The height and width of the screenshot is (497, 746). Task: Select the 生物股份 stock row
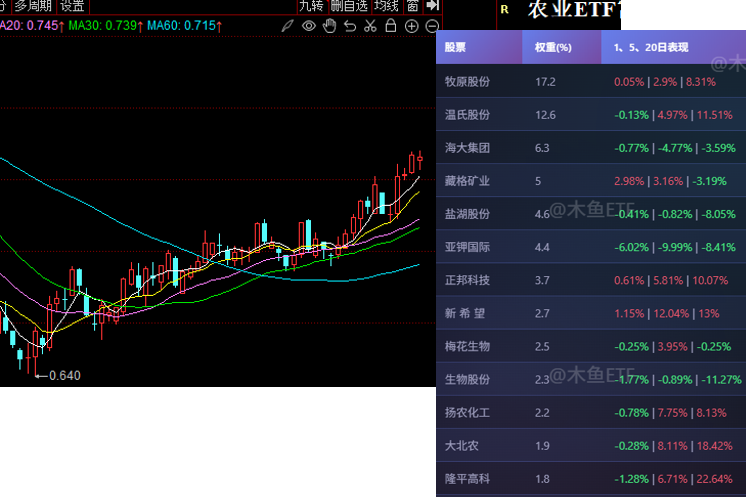click(591, 380)
